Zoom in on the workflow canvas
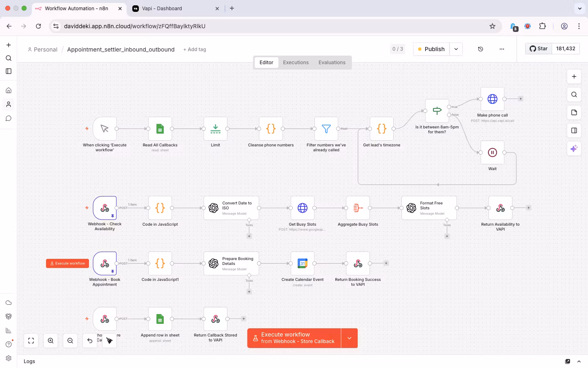 [51, 340]
